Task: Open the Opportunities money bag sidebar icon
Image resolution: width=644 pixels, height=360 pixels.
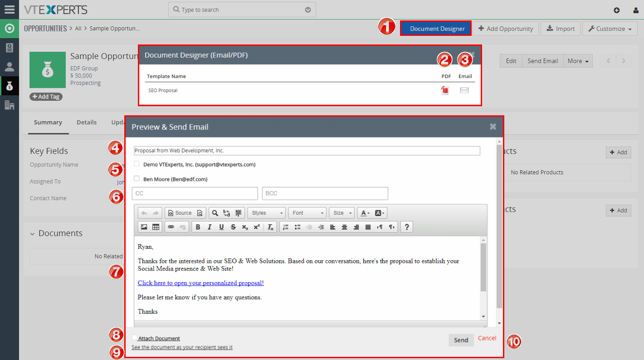Action: tap(10, 86)
